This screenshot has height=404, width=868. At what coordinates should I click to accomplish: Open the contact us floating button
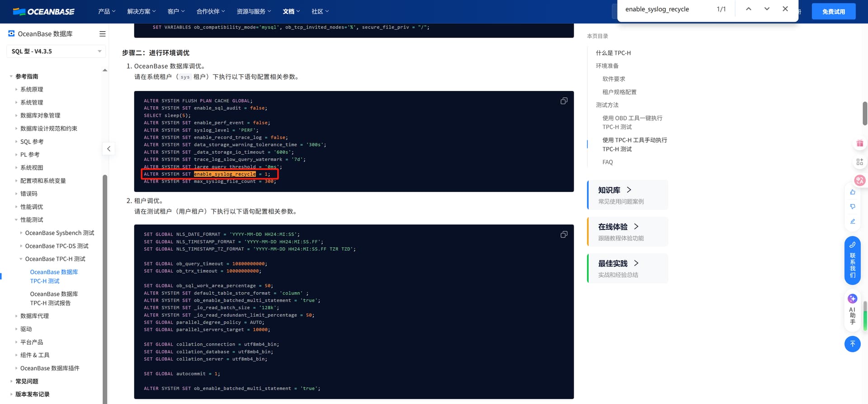[853, 261]
